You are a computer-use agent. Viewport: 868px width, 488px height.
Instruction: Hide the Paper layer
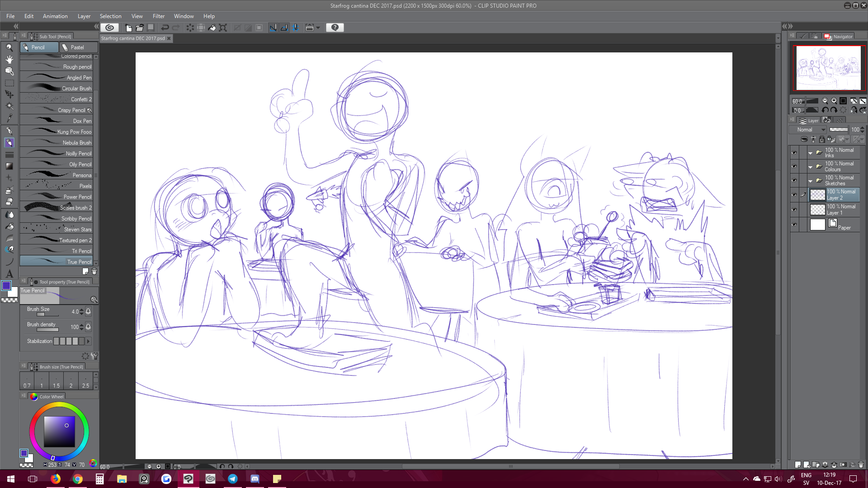(x=794, y=225)
